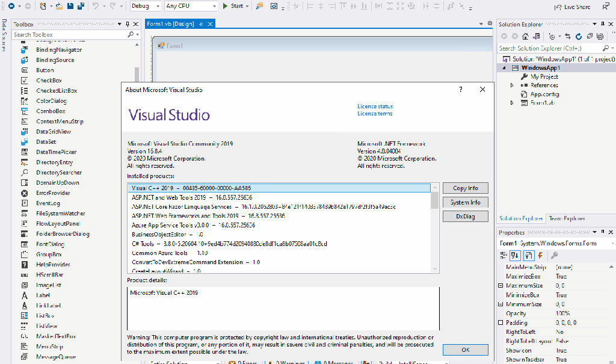Viewport: 616px width, 364px height.
Task: Expand the References node
Action: (512, 85)
